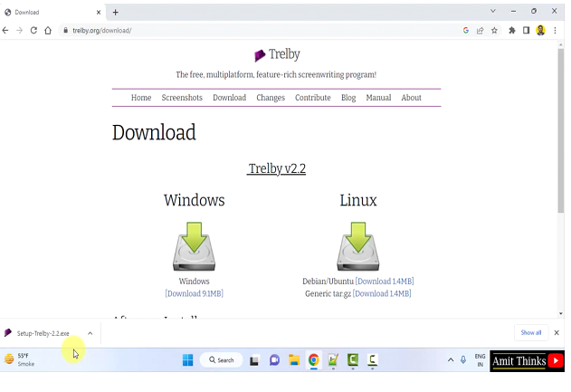Show hidden system tray icons

[451, 360]
